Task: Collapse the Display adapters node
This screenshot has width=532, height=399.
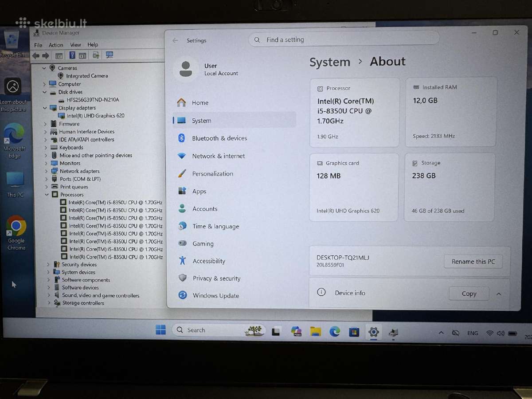Action: click(45, 108)
